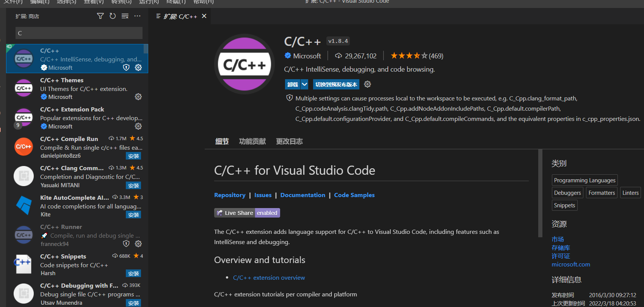The width and height of the screenshot is (644, 307).
Task: Select the Linters category tag
Action: (x=630, y=193)
